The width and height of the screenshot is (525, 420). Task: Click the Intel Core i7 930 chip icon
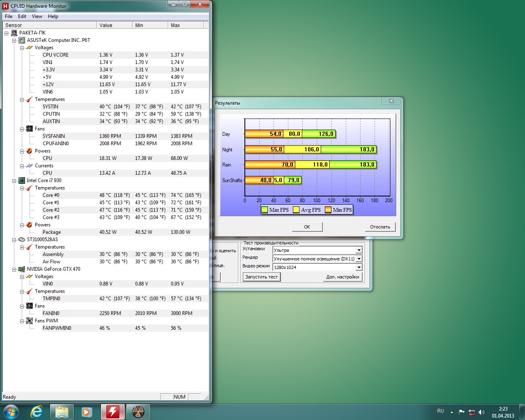click(22, 180)
